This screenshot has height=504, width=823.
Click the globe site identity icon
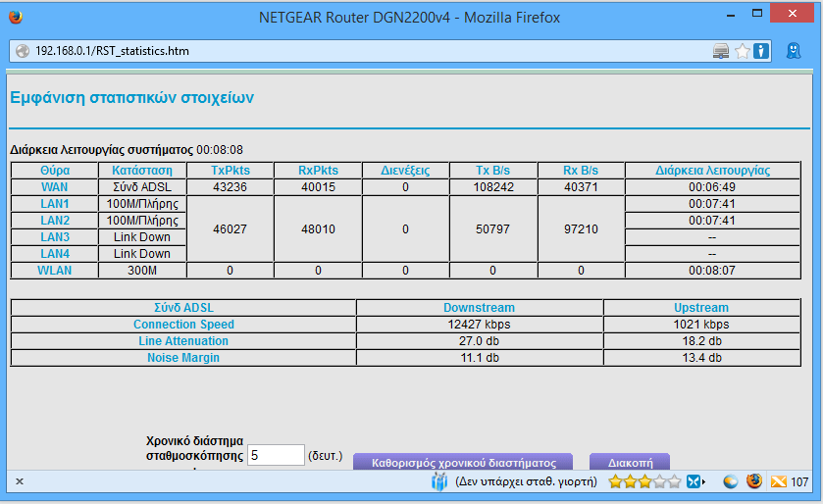(22, 51)
